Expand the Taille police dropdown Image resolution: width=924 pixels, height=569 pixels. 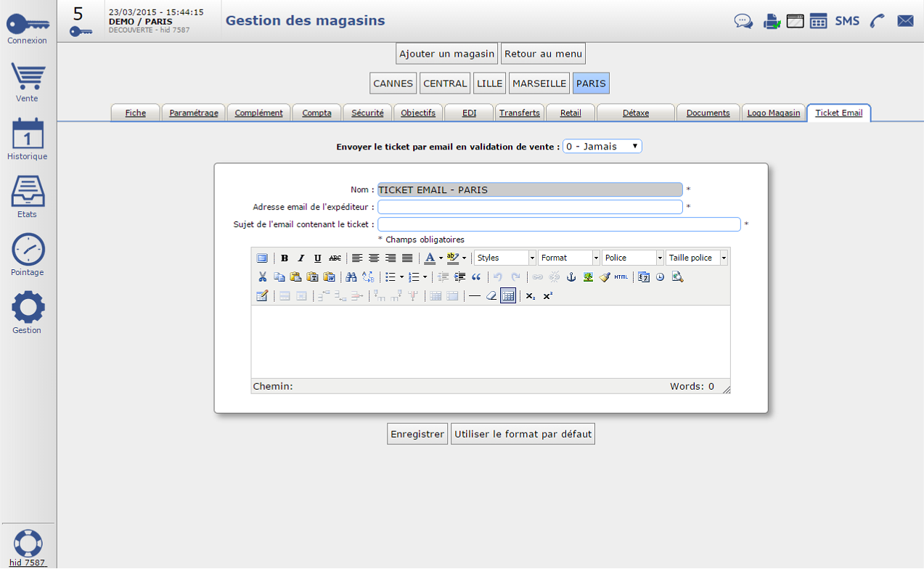point(696,258)
